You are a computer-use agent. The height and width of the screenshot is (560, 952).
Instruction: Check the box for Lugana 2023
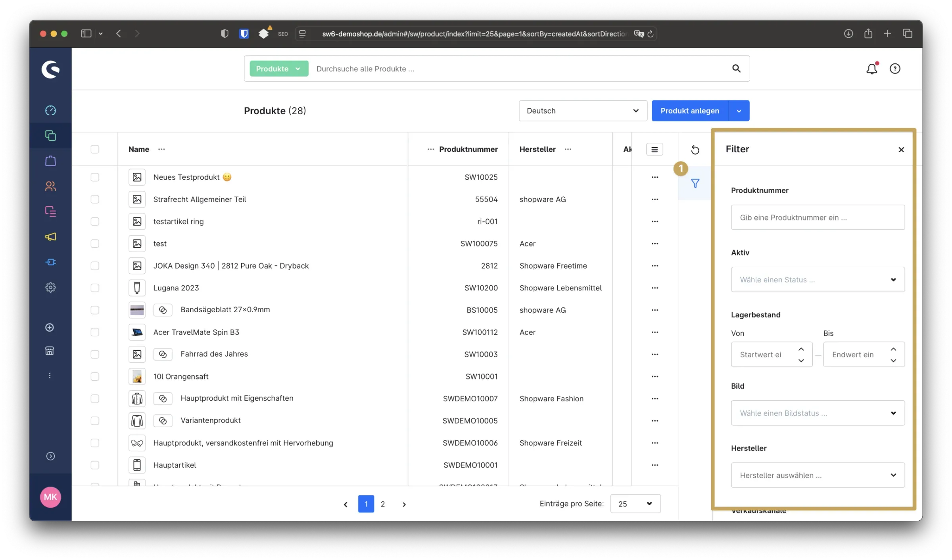(x=95, y=288)
